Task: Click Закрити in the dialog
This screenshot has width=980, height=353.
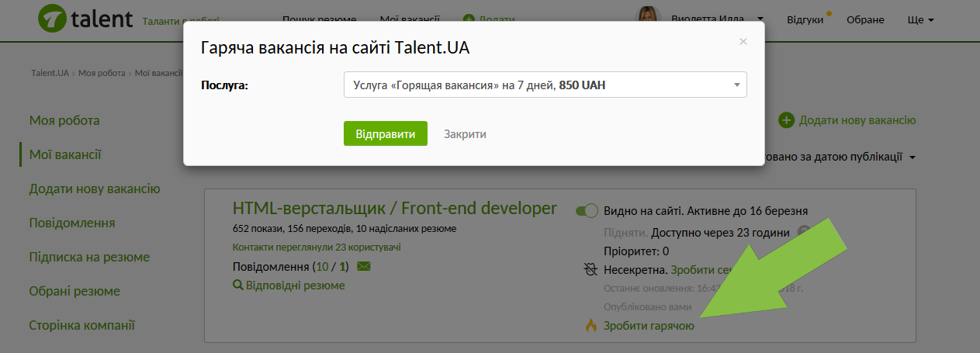Action: (x=465, y=133)
